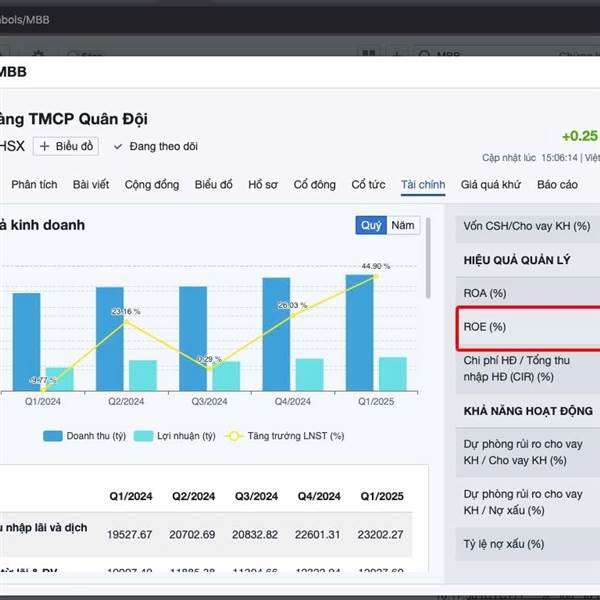Open the Phân tích tab

34,184
